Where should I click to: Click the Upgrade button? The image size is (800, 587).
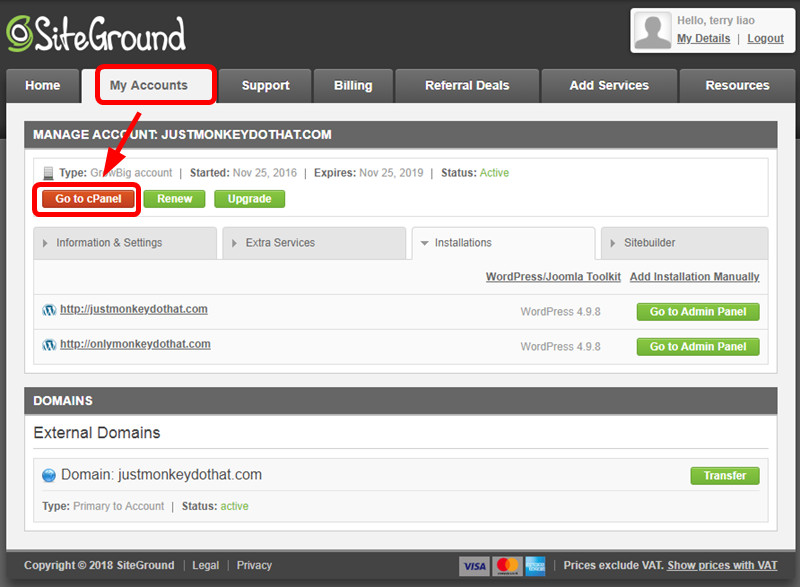click(249, 199)
